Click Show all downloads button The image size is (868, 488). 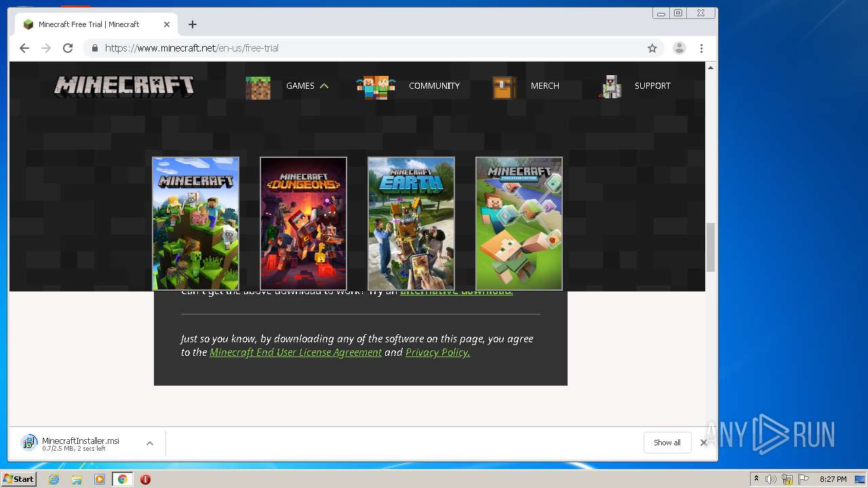tap(667, 443)
